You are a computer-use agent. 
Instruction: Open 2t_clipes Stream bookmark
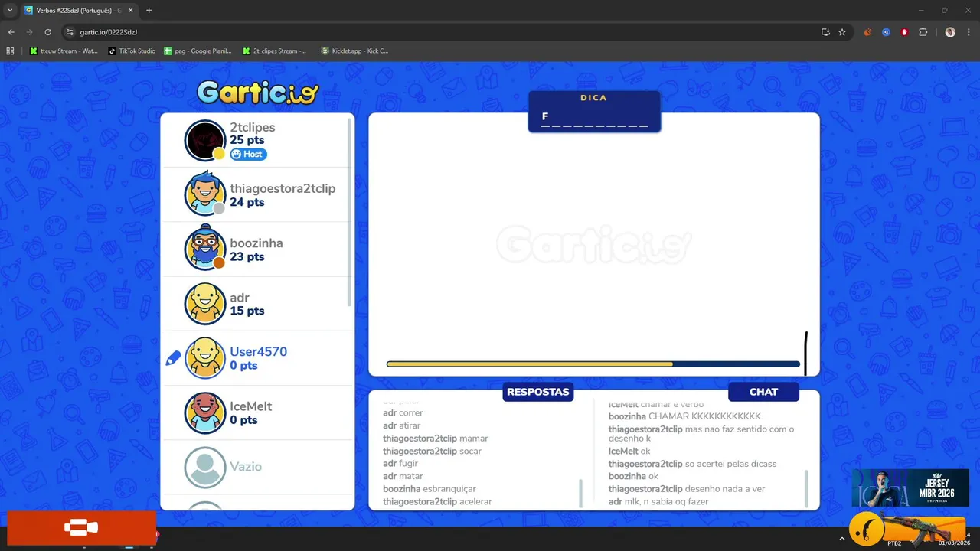274,51
